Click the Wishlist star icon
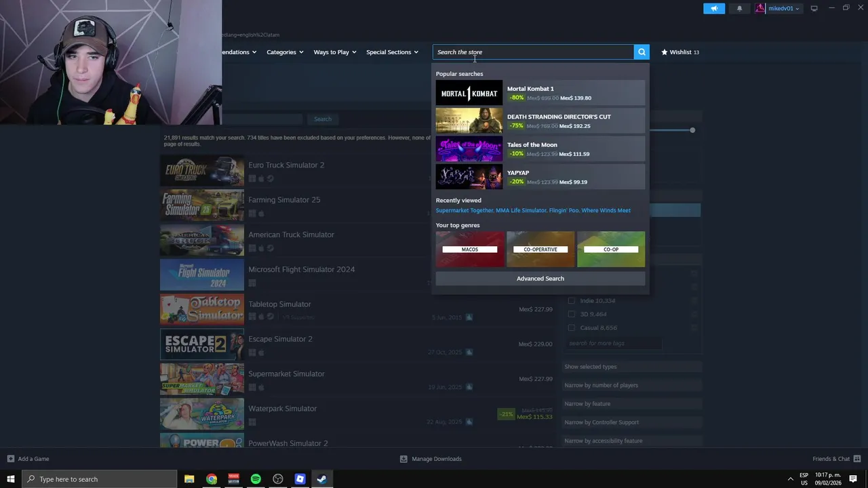 coord(665,52)
